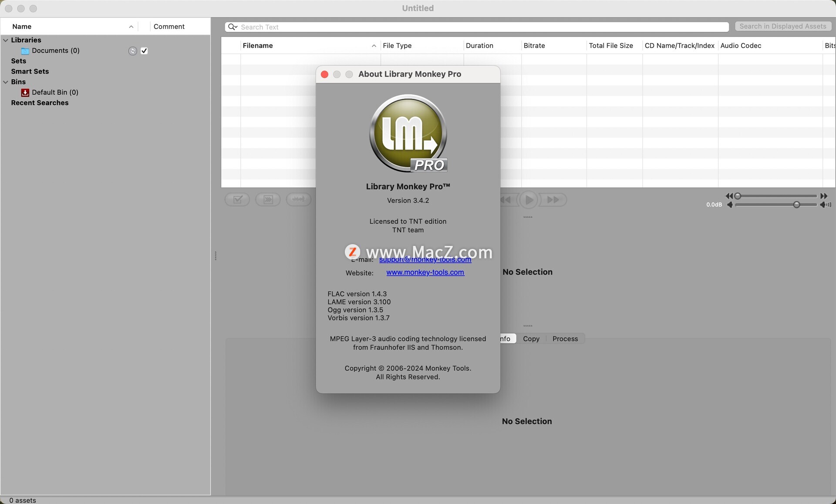The width and height of the screenshot is (836, 504).
Task: Click the 0.0dB volume readout
Action: point(714,205)
